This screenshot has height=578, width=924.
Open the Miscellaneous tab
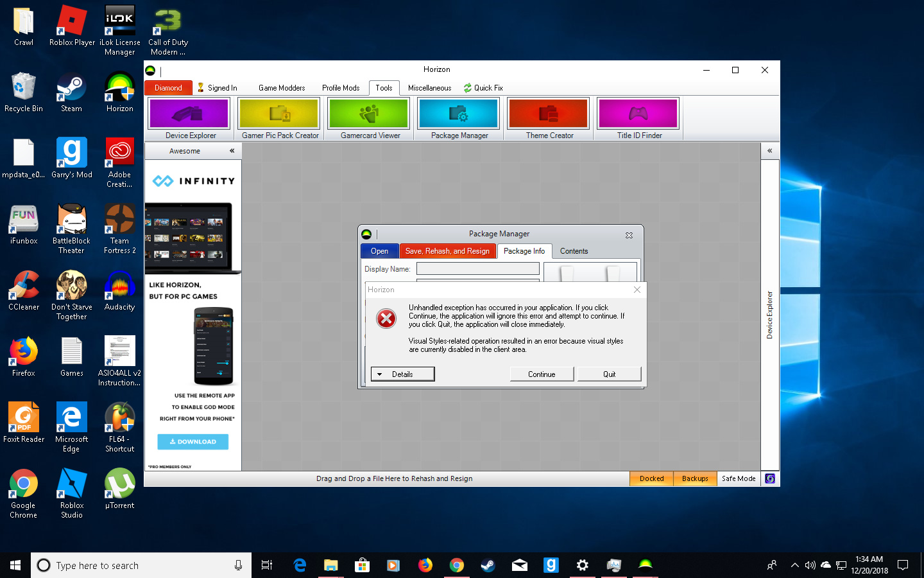point(429,88)
